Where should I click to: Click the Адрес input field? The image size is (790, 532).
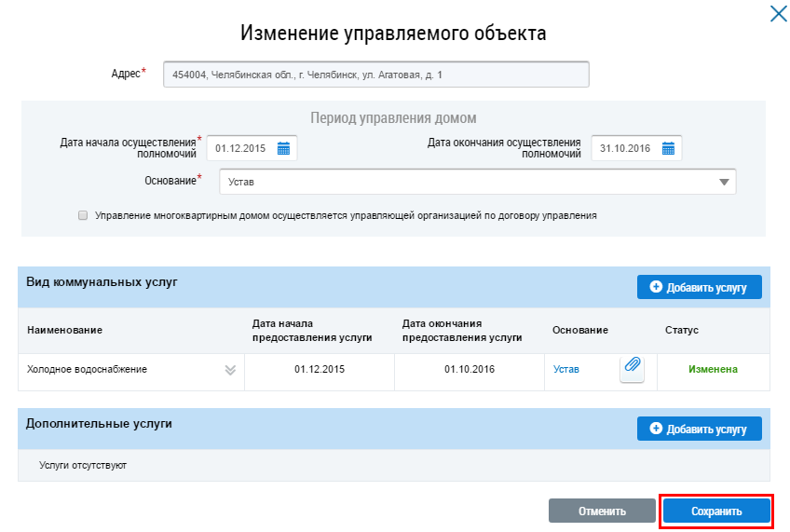375,75
